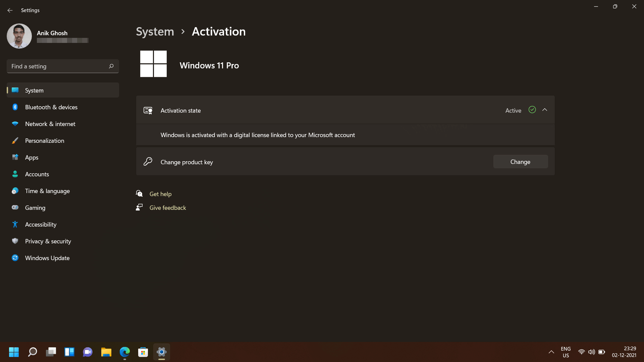Click the Bluetooth icon in the sidebar
644x362 pixels.
[15, 107]
